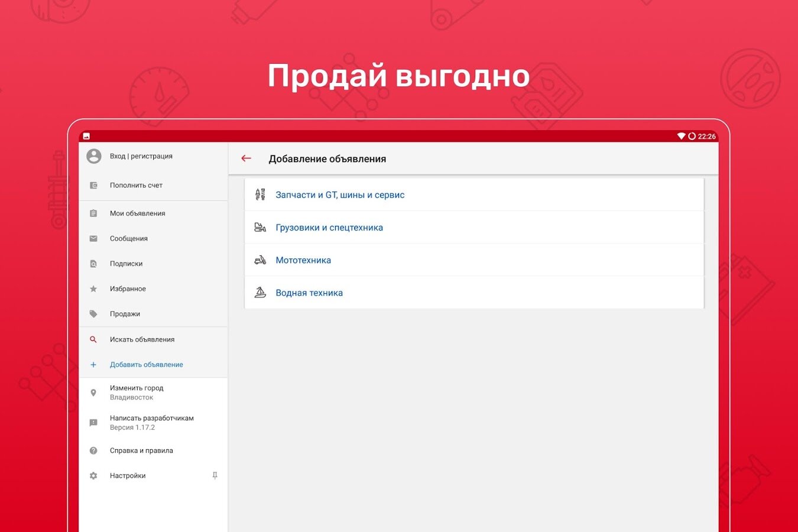Tap the Владивосток city label
Image resolution: width=798 pixels, height=532 pixels.
click(x=131, y=397)
